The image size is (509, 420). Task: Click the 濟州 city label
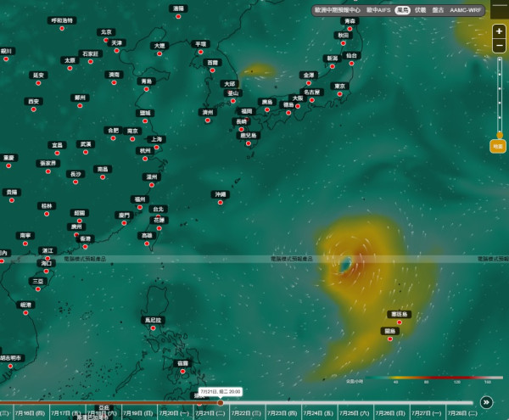(208, 112)
